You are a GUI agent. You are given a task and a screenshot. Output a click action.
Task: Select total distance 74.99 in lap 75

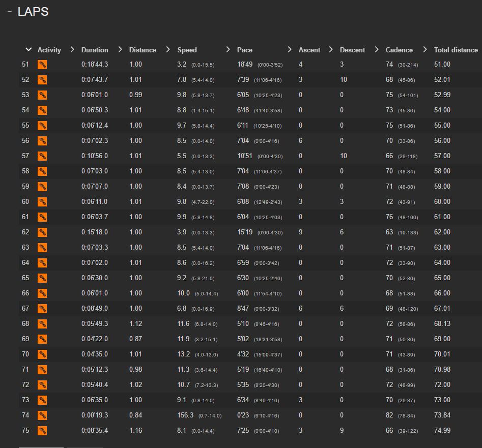point(442,431)
